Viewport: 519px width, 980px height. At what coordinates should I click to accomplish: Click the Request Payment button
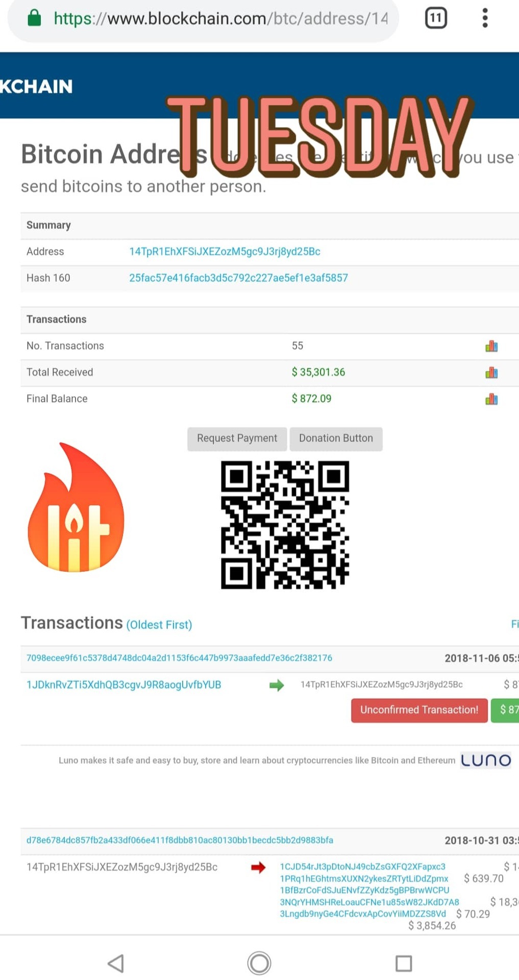coord(237,438)
